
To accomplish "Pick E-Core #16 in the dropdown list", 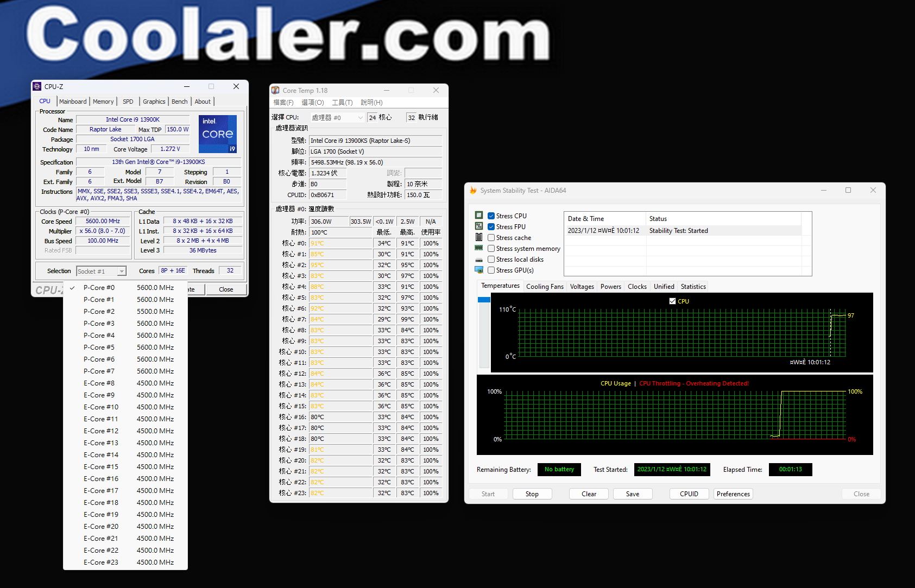I will coord(125,479).
